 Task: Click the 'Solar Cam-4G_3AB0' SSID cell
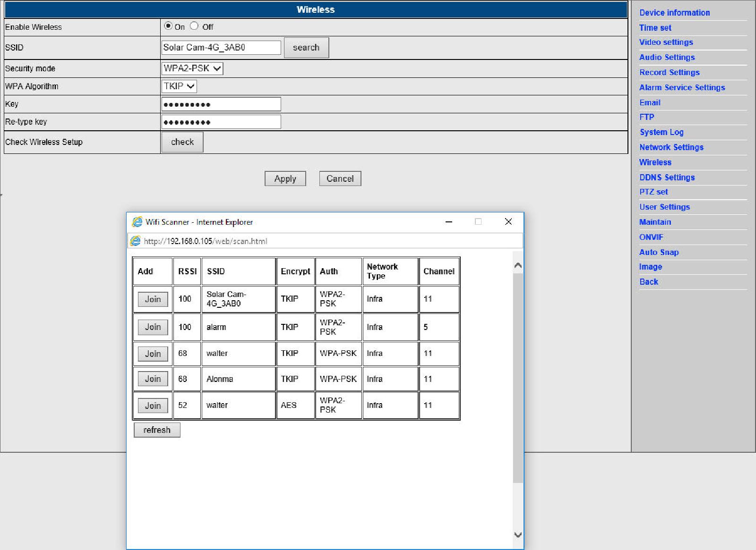[x=239, y=299]
